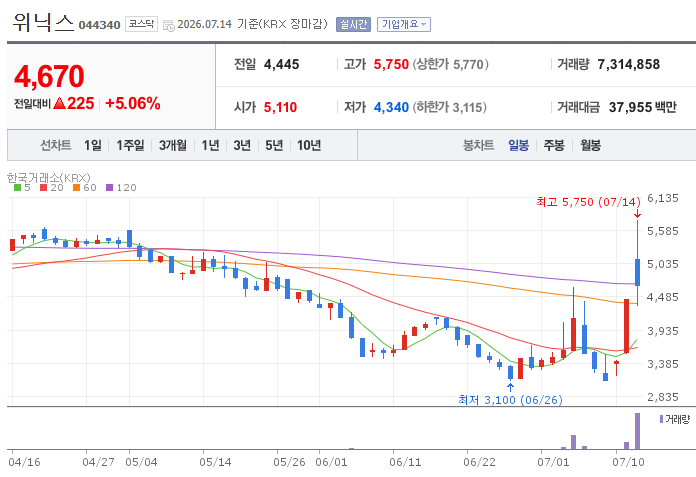The height and width of the screenshot is (477, 696).
Task: Click the current price 4,670
Action: [49, 76]
